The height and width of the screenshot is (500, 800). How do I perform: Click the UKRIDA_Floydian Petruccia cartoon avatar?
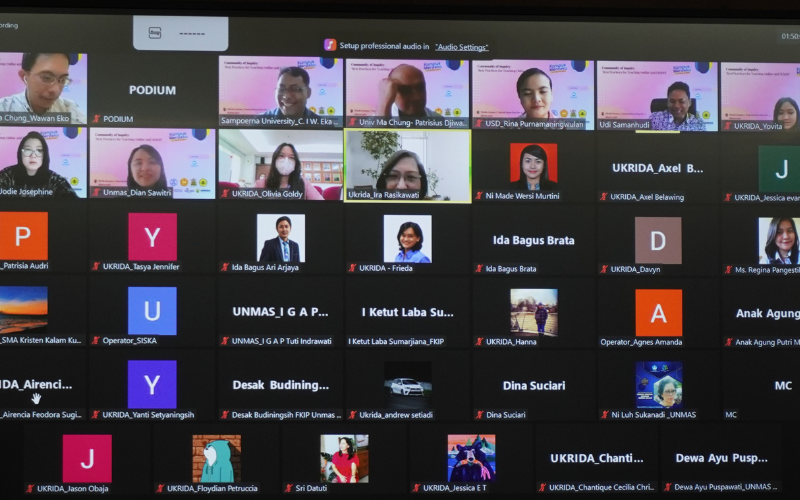(216, 458)
